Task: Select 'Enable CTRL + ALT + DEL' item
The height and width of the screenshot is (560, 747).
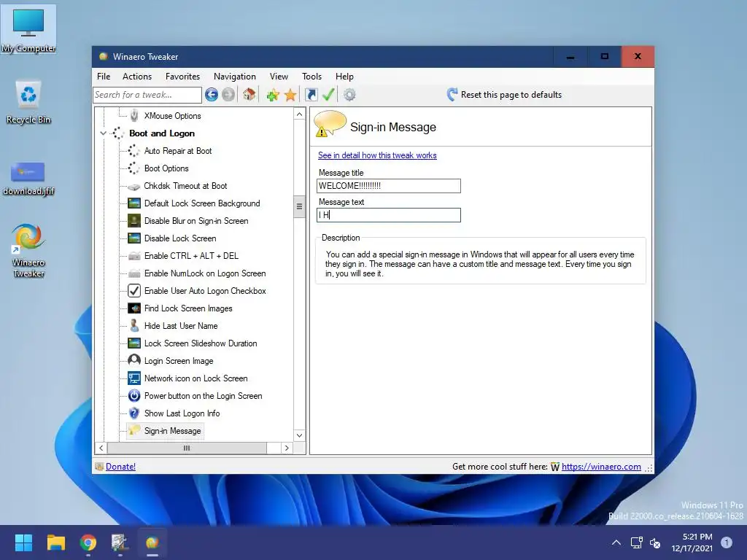Action: coord(191,256)
